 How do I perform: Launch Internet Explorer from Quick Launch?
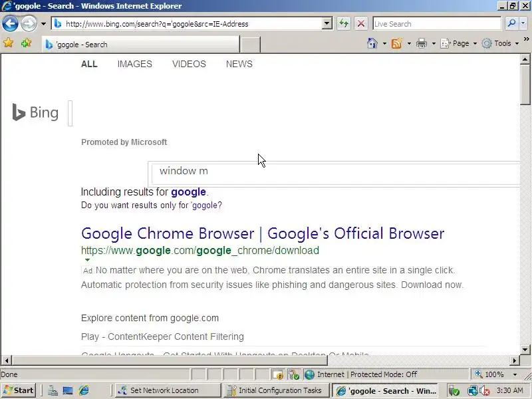[x=84, y=390]
